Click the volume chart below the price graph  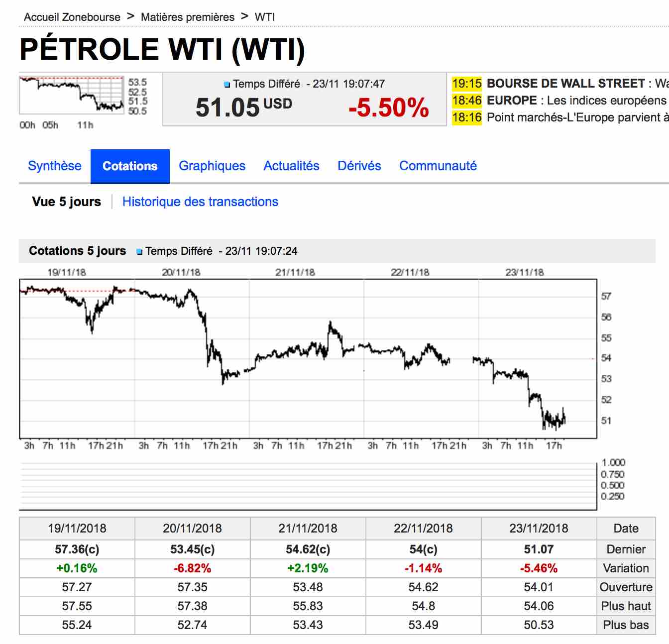coord(308,485)
